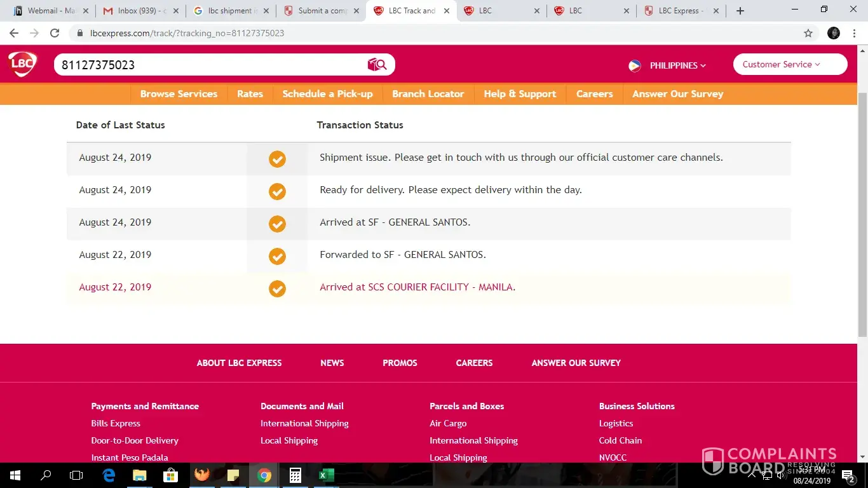This screenshot has width=868, height=488.
Task: Click the check icon beside Ready for delivery
Action: coord(277,191)
